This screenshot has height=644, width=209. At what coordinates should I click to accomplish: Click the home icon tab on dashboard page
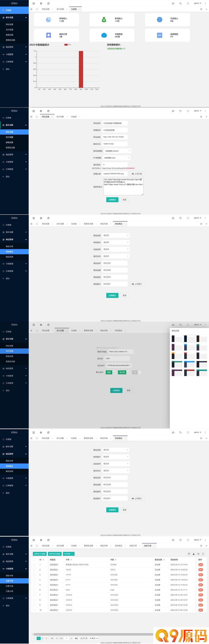click(x=37, y=9)
